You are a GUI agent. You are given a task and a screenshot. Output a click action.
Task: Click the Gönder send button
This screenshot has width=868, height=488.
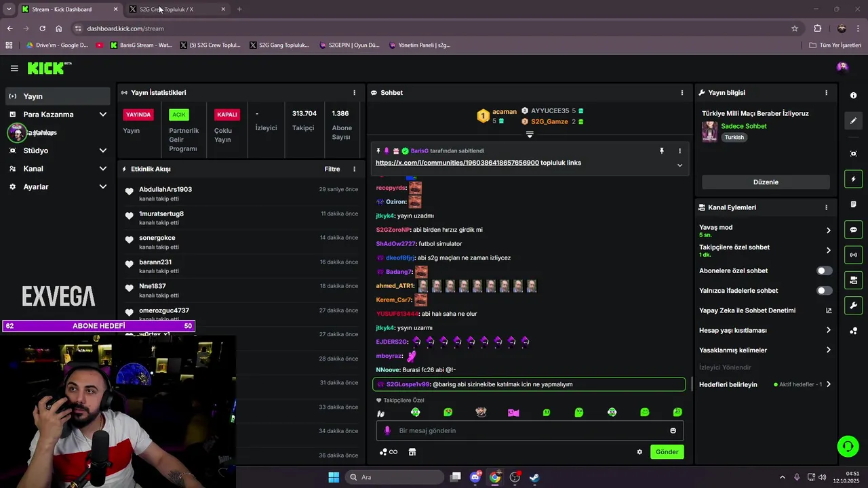point(667,452)
